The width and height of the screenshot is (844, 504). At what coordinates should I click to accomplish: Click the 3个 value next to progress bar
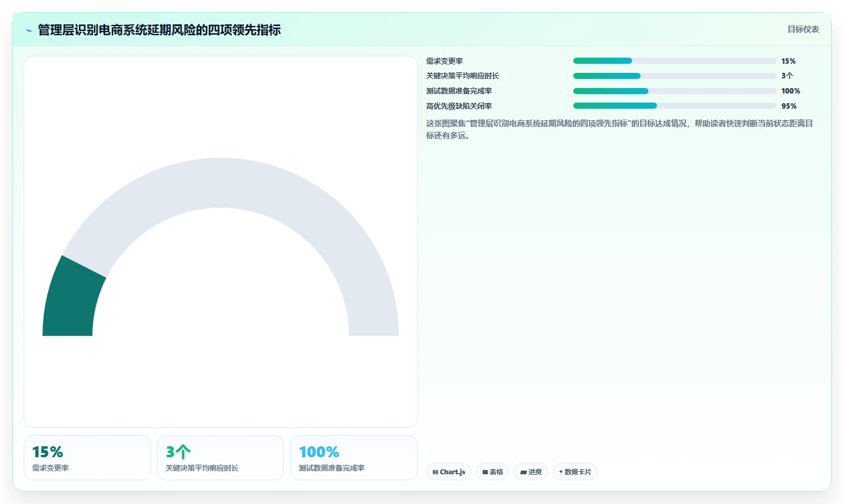pos(787,76)
